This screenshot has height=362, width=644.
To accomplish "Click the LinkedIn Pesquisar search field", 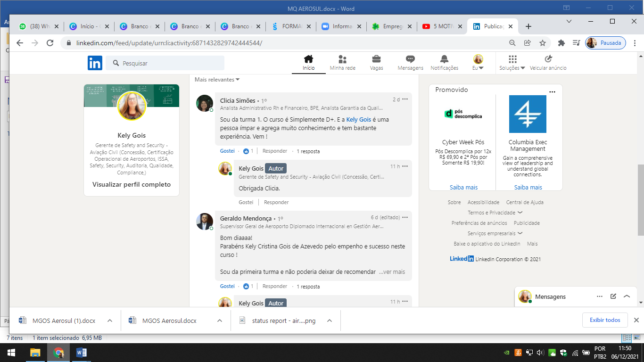I will (165, 63).
